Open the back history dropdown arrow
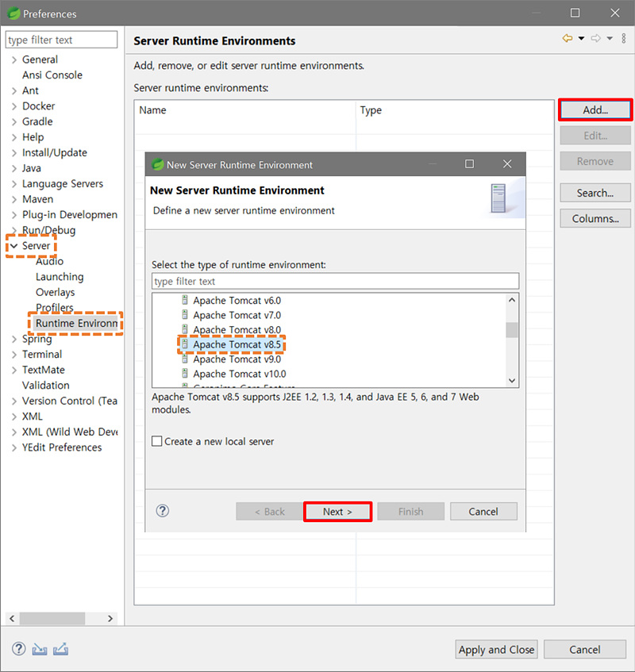This screenshot has height=672, width=635. (x=581, y=39)
